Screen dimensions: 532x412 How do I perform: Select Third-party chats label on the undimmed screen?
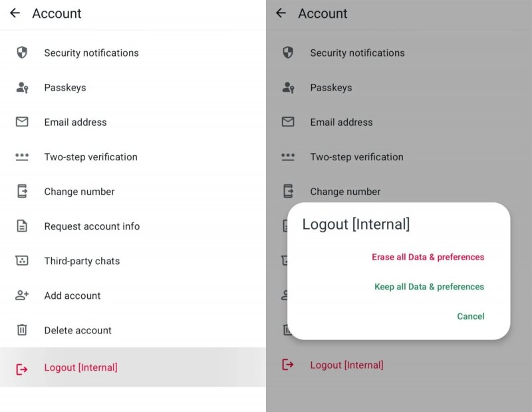point(82,261)
